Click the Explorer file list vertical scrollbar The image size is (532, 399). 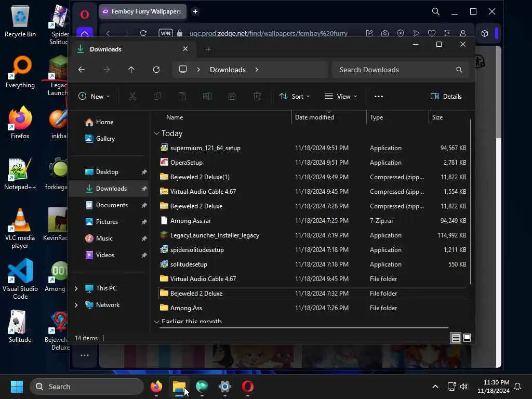(x=471, y=202)
